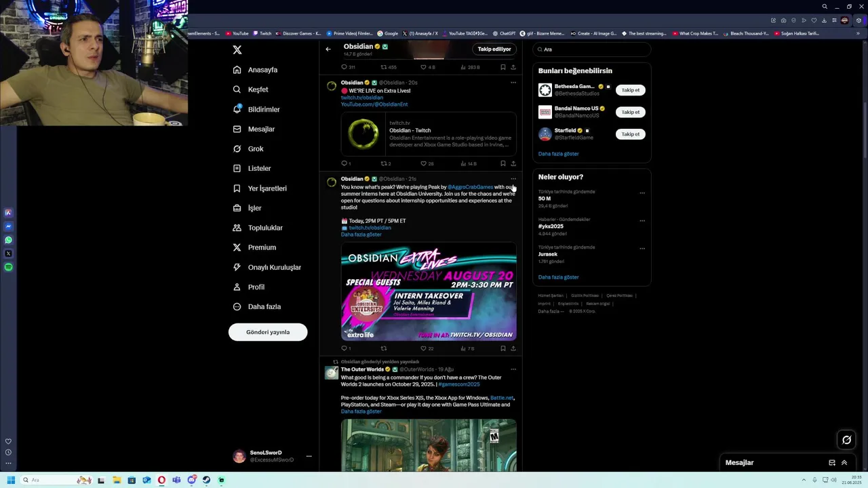
Task: Click Daha fazla göster under Neler oluyor
Action: [559, 277]
